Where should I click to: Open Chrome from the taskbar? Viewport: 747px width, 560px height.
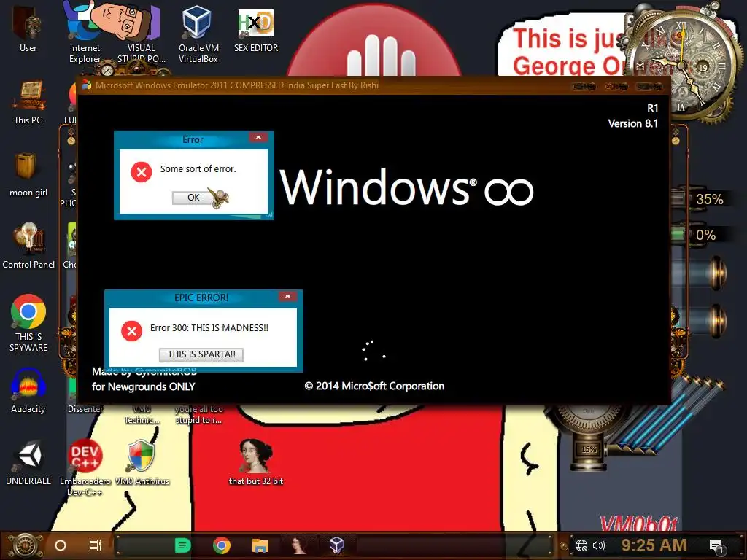[x=222, y=545]
